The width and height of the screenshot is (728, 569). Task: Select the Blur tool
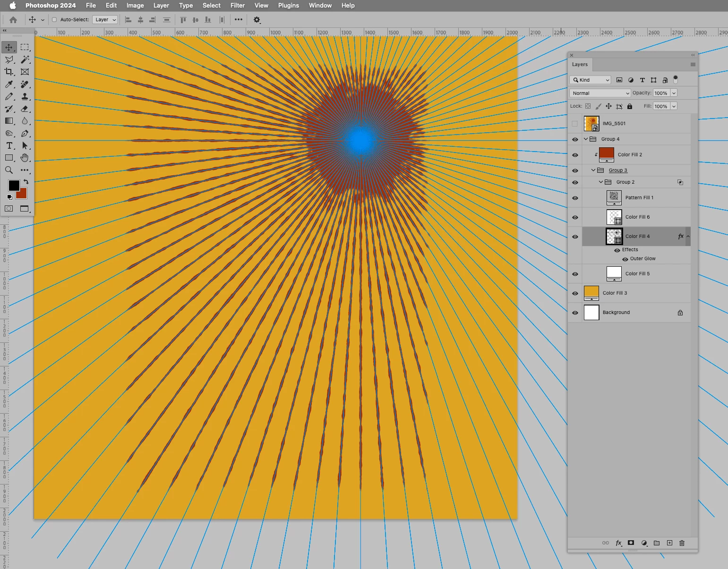click(25, 121)
